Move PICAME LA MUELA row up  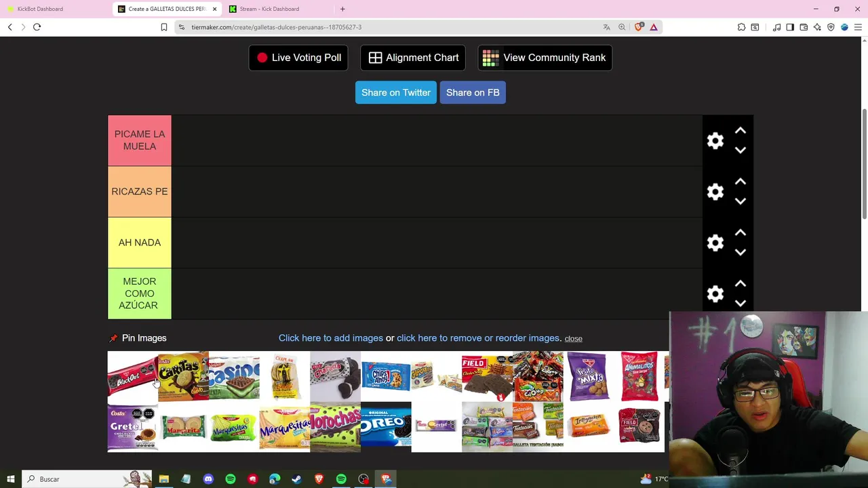tap(741, 131)
